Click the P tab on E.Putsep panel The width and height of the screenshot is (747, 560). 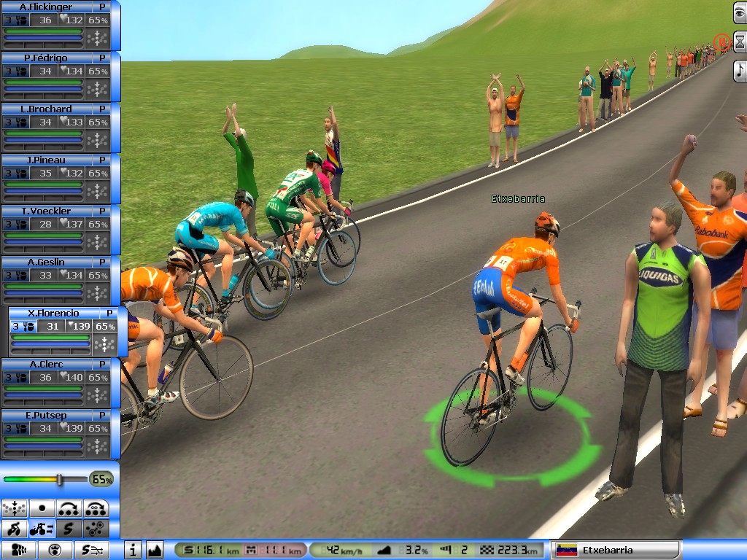[103, 415]
